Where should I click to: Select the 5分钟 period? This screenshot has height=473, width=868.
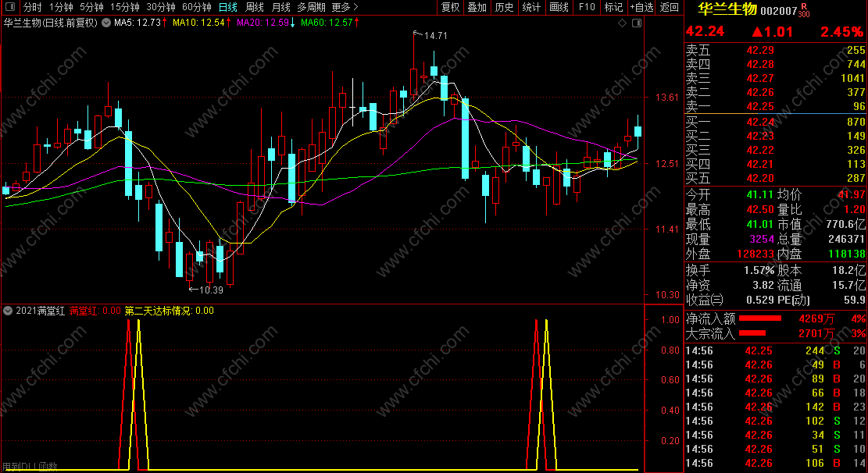pos(91,7)
